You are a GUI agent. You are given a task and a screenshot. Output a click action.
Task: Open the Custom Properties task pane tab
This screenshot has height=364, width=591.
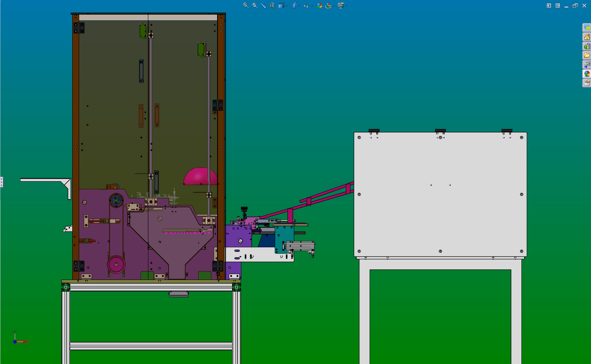pos(587,83)
